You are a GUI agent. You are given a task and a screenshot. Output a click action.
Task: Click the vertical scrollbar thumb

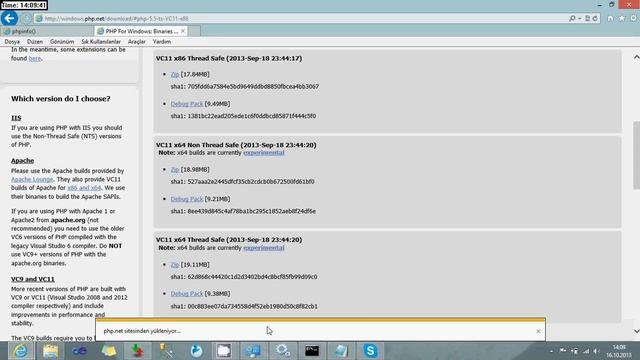click(x=636, y=155)
